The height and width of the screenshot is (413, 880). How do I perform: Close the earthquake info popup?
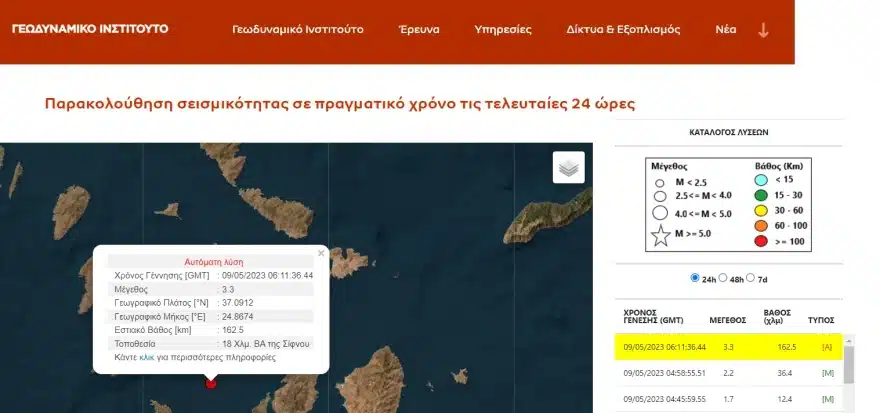click(x=321, y=253)
